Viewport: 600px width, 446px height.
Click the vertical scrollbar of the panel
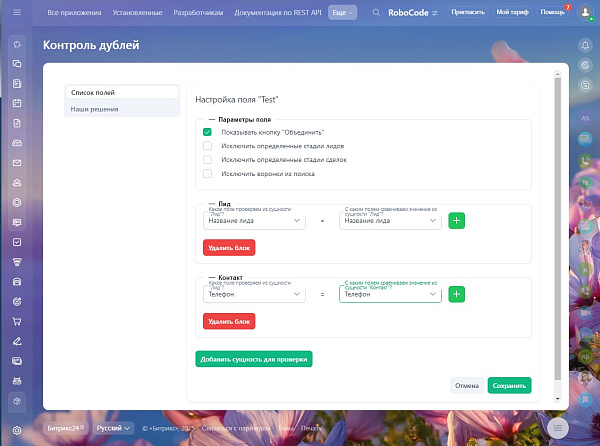pyautogui.click(x=558, y=229)
